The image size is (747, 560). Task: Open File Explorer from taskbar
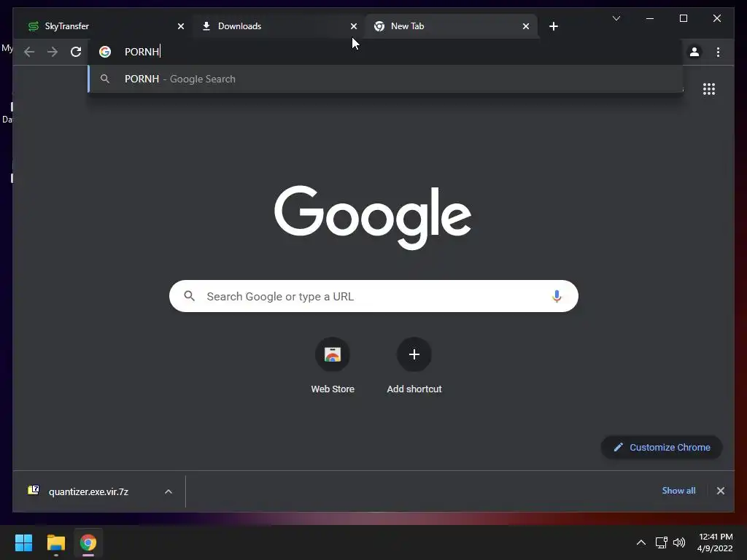[55, 542]
